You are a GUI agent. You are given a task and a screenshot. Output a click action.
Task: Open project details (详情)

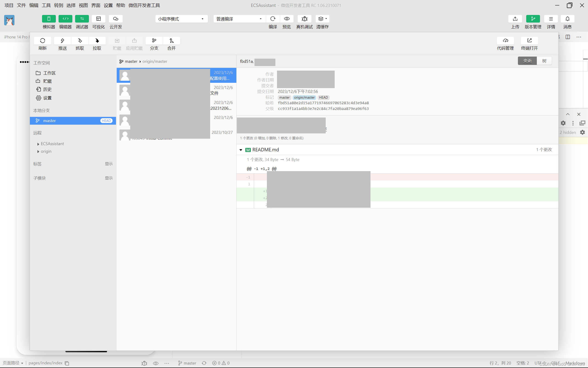point(551,19)
